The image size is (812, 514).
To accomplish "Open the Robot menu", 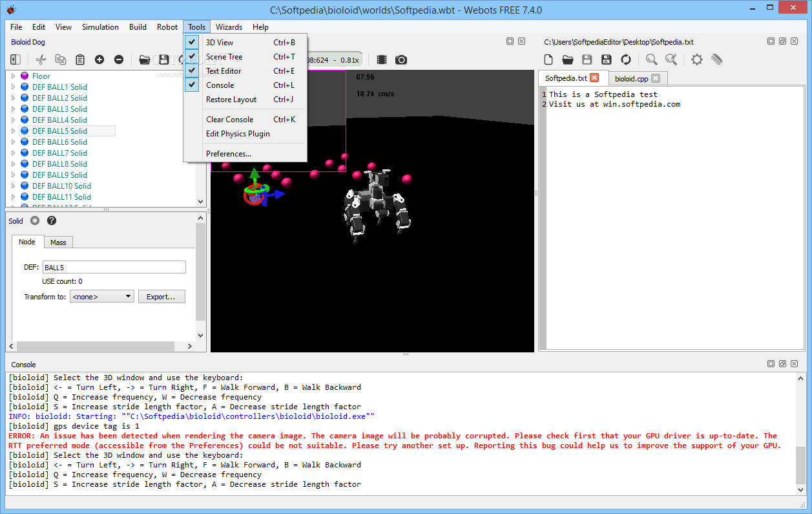I will [x=167, y=27].
